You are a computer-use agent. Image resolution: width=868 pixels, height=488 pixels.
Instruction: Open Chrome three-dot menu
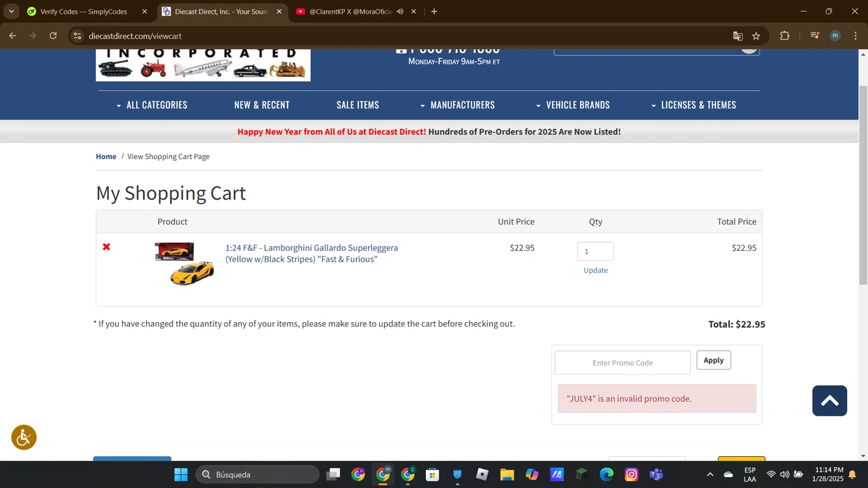tap(855, 36)
